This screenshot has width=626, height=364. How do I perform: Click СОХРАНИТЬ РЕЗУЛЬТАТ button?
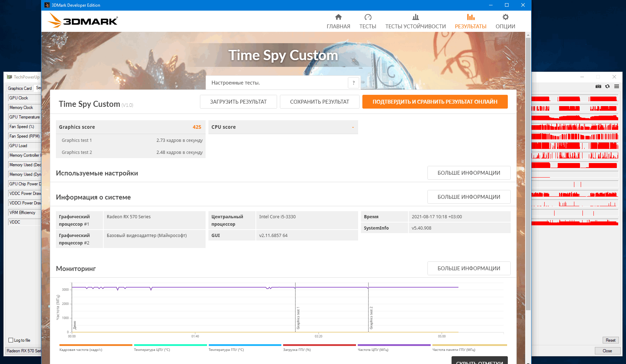click(x=320, y=102)
